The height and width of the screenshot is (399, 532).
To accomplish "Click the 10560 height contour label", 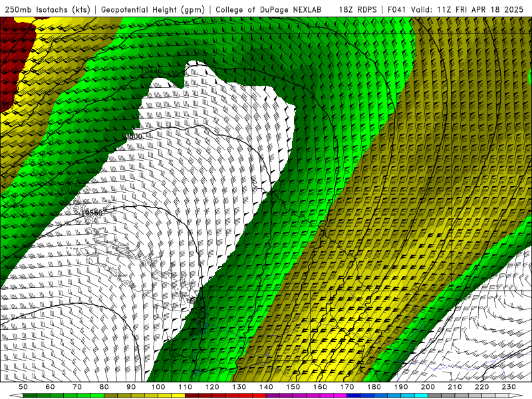I will [92, 213].
